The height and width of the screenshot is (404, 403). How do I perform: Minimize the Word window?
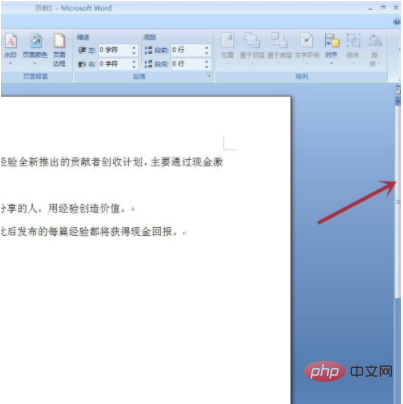tap(370, 8)
